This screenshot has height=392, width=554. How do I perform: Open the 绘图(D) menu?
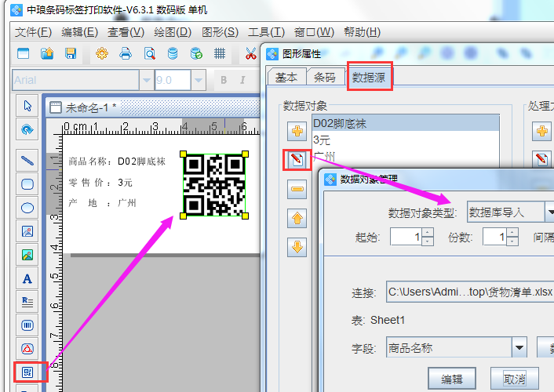[x=173, y=32]
